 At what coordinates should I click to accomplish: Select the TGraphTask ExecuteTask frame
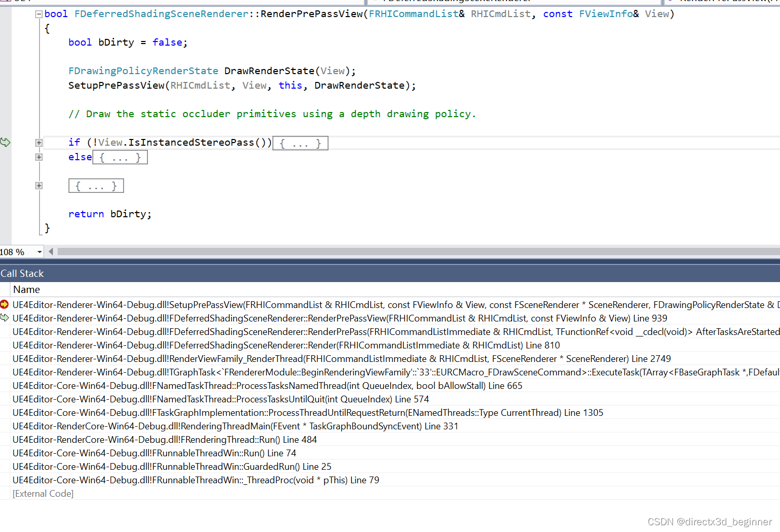tap(396, 372)
